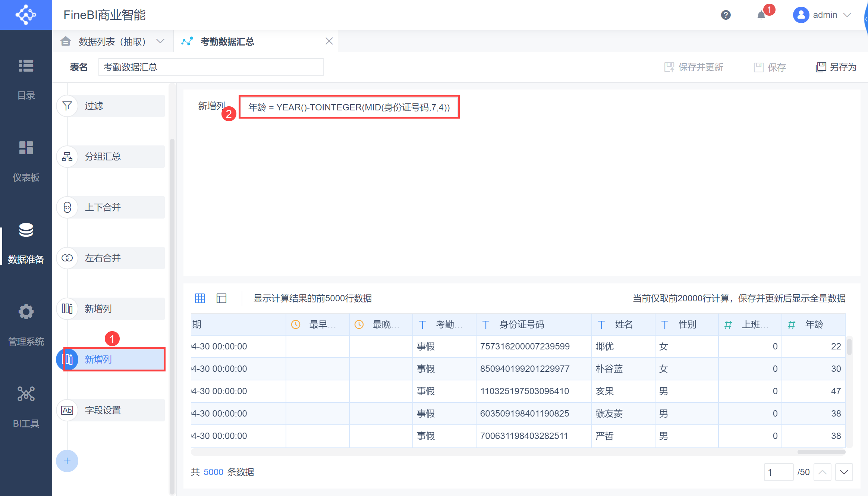Viewport: 868px width, 496px height.
Task: Select the group summary step icon
Action: [67, 157]
